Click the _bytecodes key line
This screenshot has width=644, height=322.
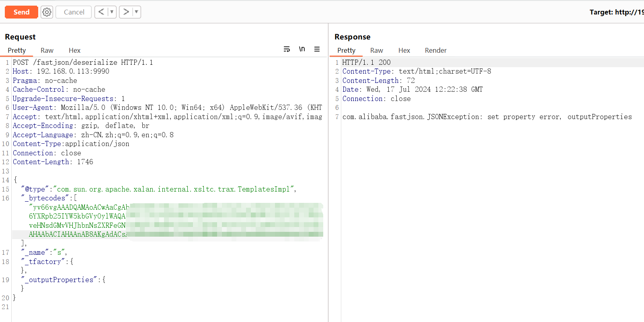(49, 198)
